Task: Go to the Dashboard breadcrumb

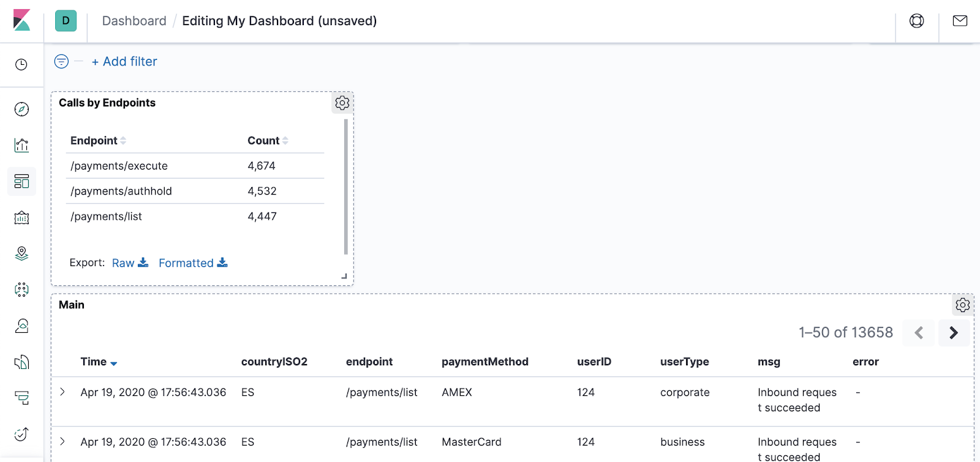Action: (x=134, y=21)
